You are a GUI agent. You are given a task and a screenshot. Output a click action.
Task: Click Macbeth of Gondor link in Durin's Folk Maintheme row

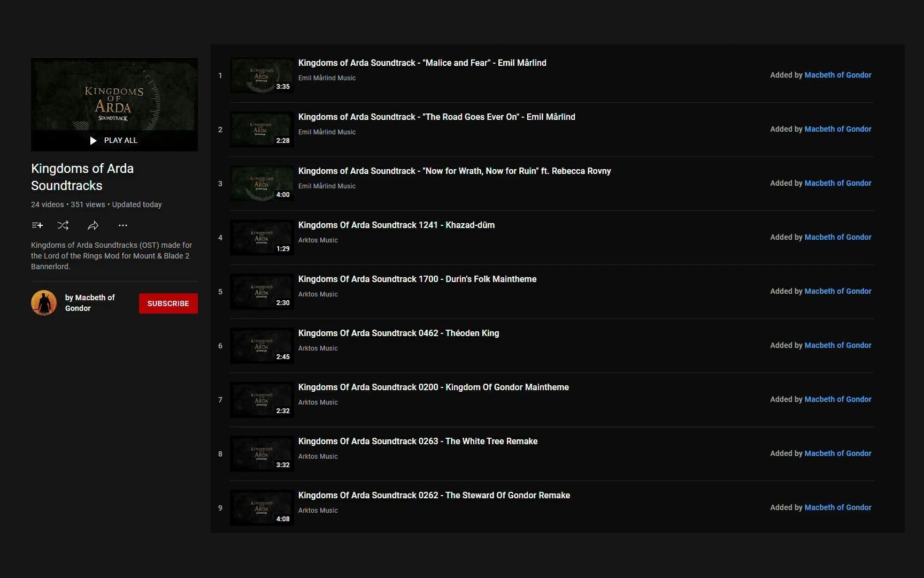(838, 291)
